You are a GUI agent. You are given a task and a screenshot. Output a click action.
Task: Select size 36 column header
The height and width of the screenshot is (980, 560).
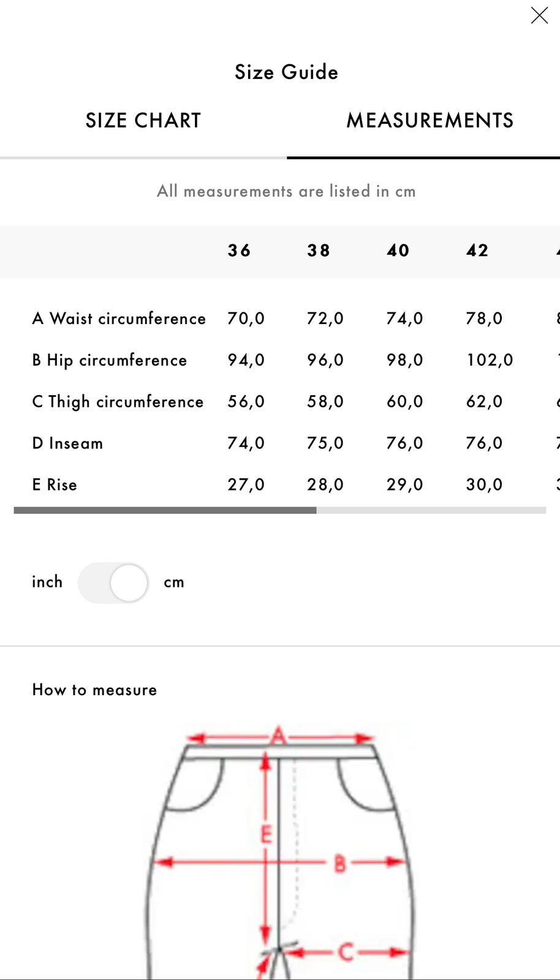tap(239, 251)
